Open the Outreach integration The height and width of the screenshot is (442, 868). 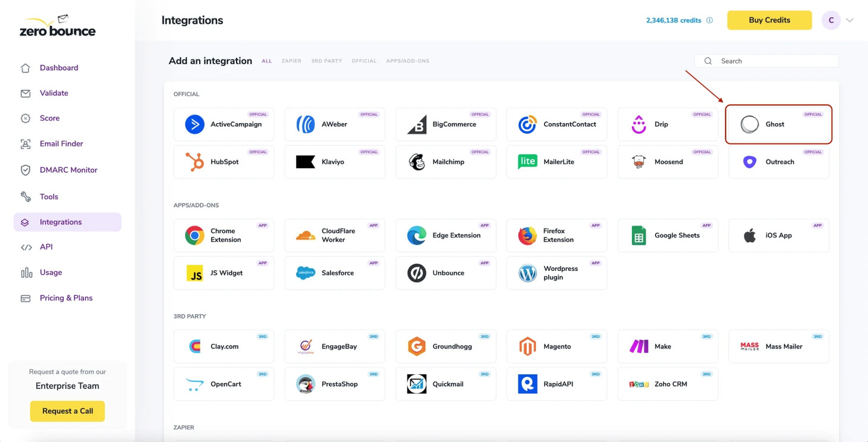[778, 162]
